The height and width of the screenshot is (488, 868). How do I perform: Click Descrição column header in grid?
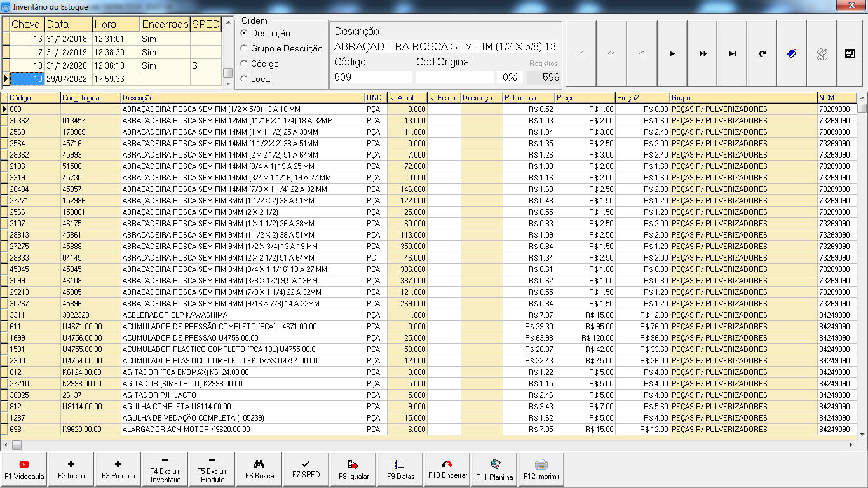tap(243, 98)
